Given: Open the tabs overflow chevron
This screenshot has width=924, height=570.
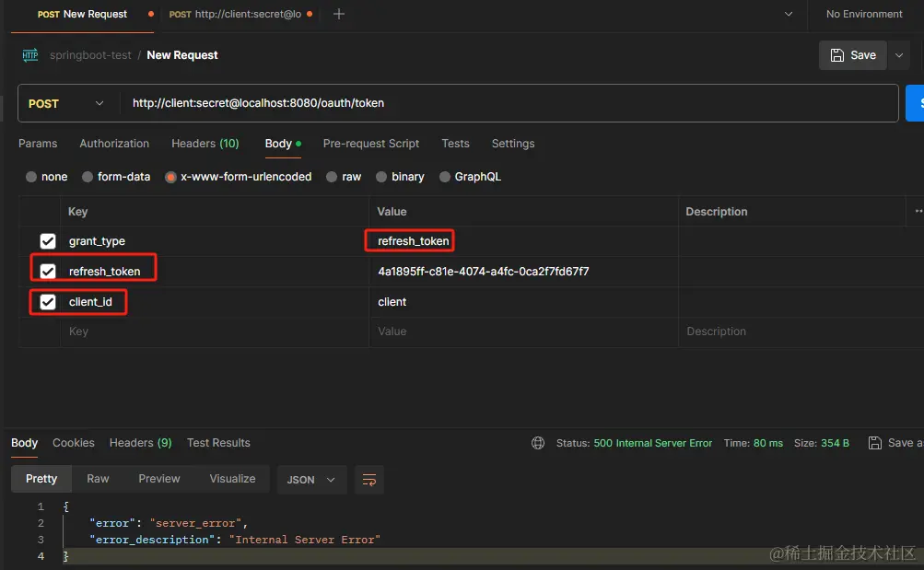Looking at the screenshot, I should [789, 14].
